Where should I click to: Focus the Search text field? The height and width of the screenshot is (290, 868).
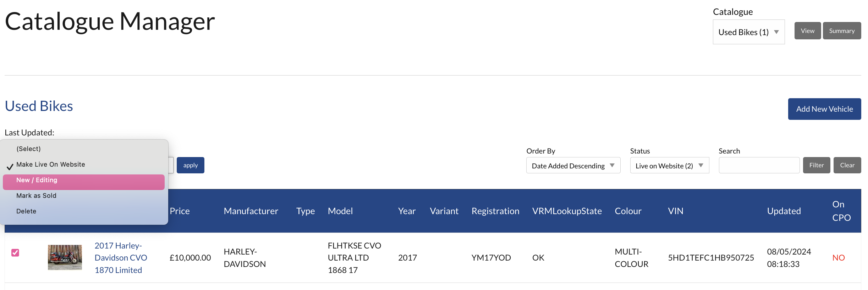coord(759,165)
